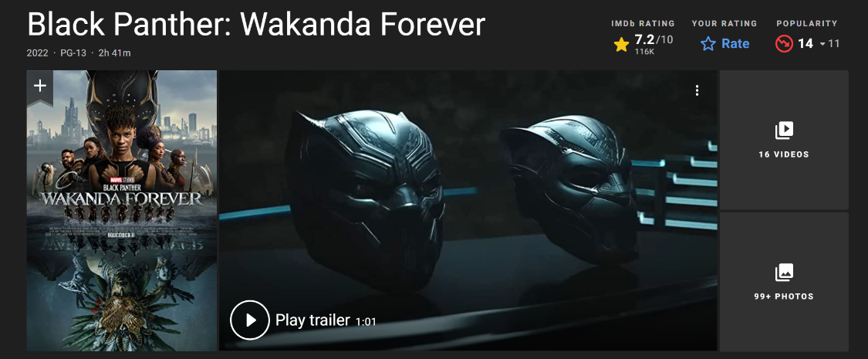Click the Play trailer text label
This screenshot has height=359, width=868.
[312, 320]
